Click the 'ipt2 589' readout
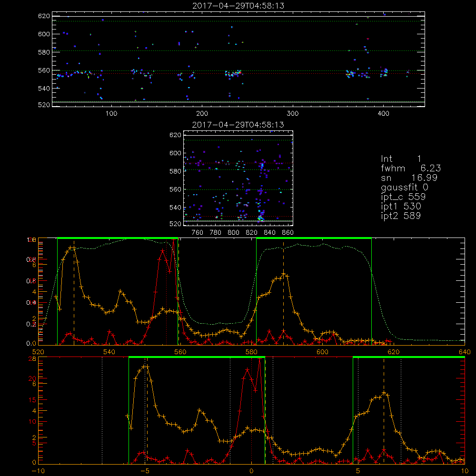This screenshot has height=476, width=476. pyautogui.click(x=401, y=216)
